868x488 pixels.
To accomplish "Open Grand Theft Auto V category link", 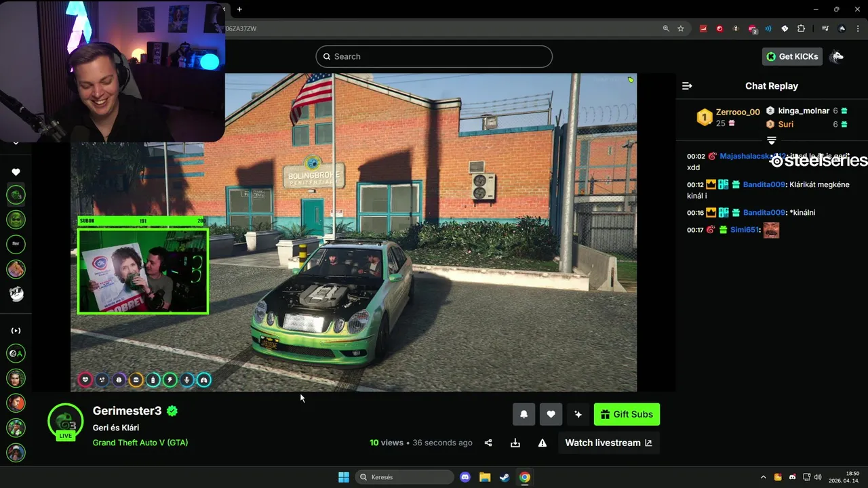I will tap(140, 443).
